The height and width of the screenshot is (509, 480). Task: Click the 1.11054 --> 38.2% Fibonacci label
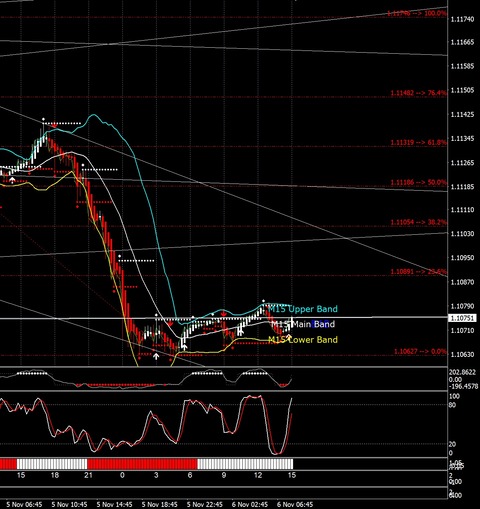pos(418,222)
